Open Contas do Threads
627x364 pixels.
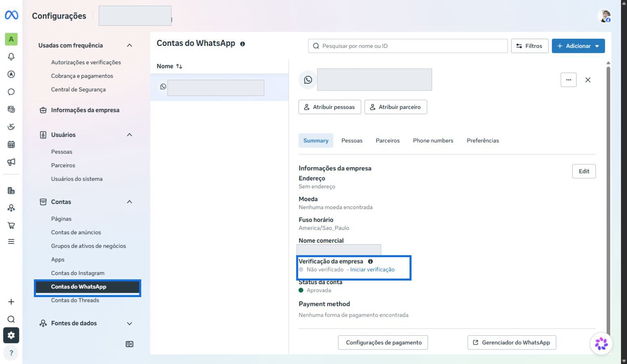coord(75,300)
